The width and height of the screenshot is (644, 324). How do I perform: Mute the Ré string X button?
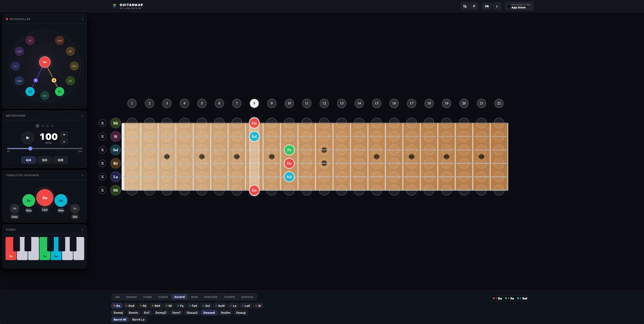click(x=103, y=163)
